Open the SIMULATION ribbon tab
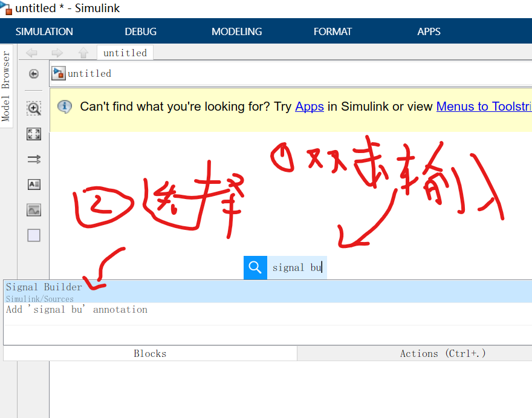The height and width of the screenshot is (418, 532). pyautogui.click(x=44, y=31)
